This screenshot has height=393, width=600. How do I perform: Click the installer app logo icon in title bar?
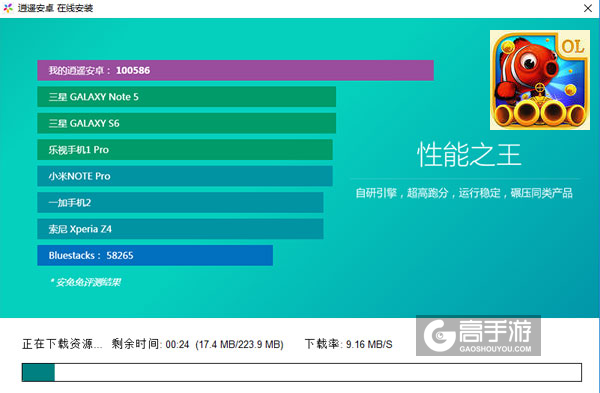(x=8, y=8)
